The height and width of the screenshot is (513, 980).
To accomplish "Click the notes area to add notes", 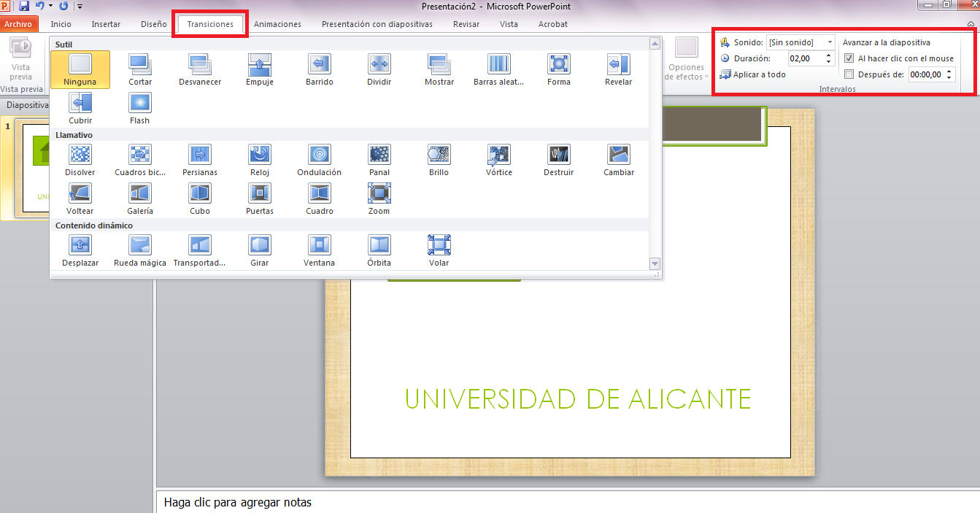I will [568, 502].
